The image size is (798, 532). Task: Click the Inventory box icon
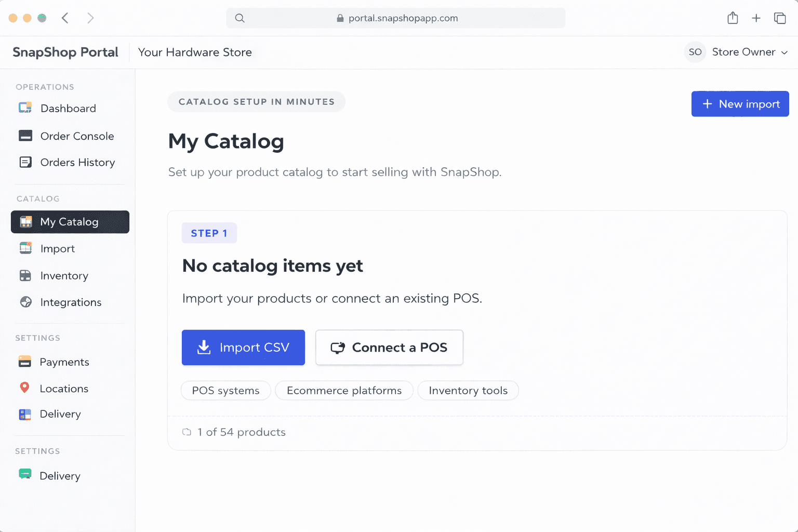25,275
